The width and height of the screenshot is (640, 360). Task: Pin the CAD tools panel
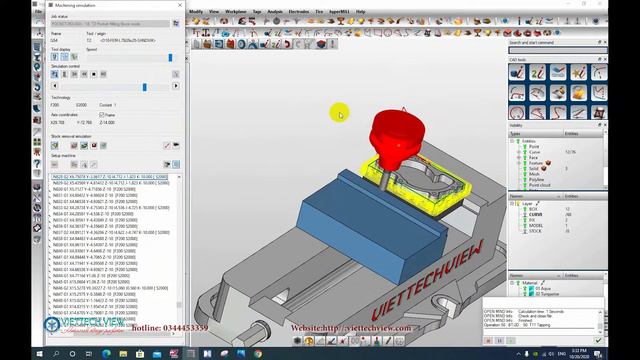click(x=600, y=60)
